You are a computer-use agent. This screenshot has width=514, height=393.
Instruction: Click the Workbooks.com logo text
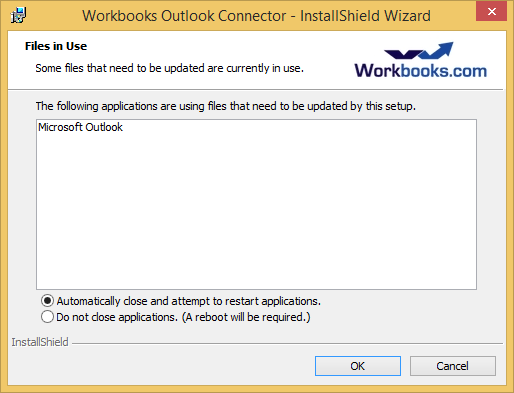(x=420, y=71)
